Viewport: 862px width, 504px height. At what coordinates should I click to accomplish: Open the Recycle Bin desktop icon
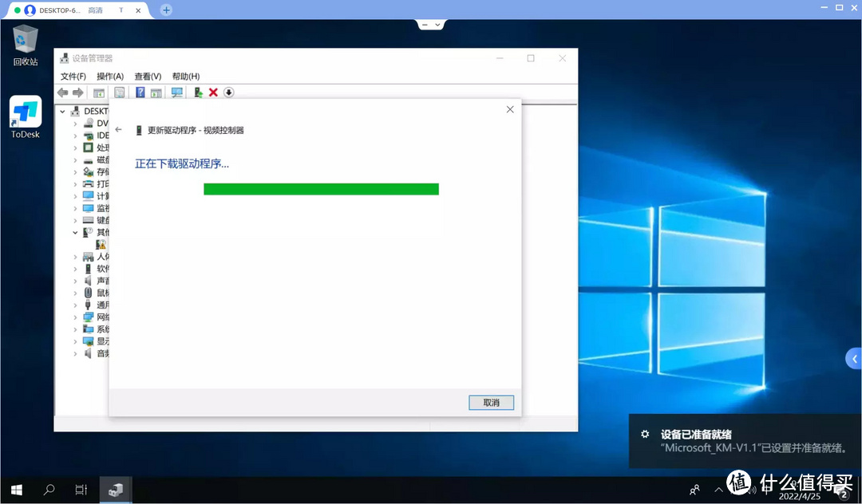tap(26, 45)
